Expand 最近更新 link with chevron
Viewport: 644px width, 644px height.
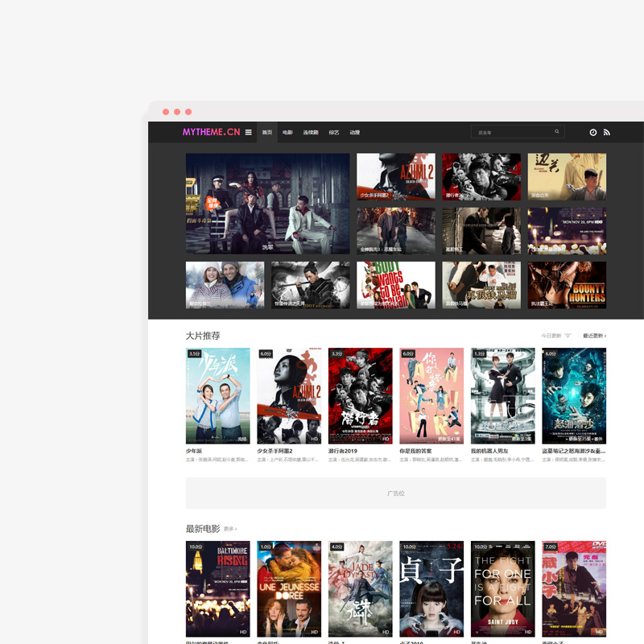(595, 336)
